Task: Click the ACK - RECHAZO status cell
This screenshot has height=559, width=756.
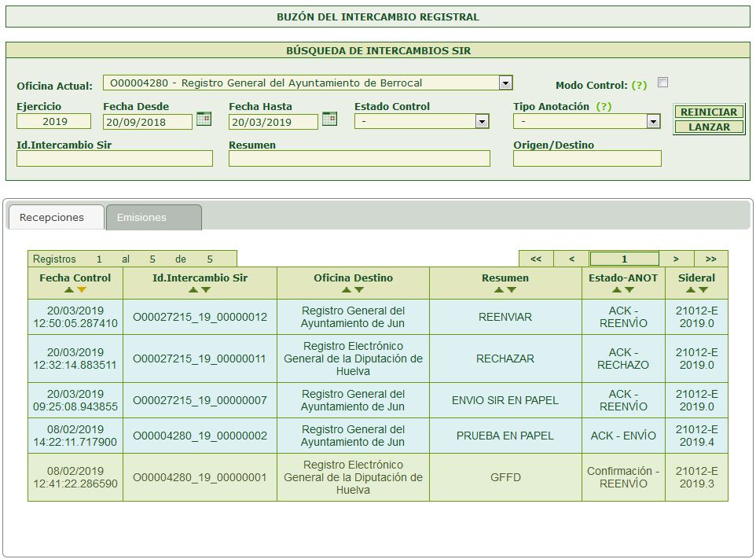Action: point(623,359)
